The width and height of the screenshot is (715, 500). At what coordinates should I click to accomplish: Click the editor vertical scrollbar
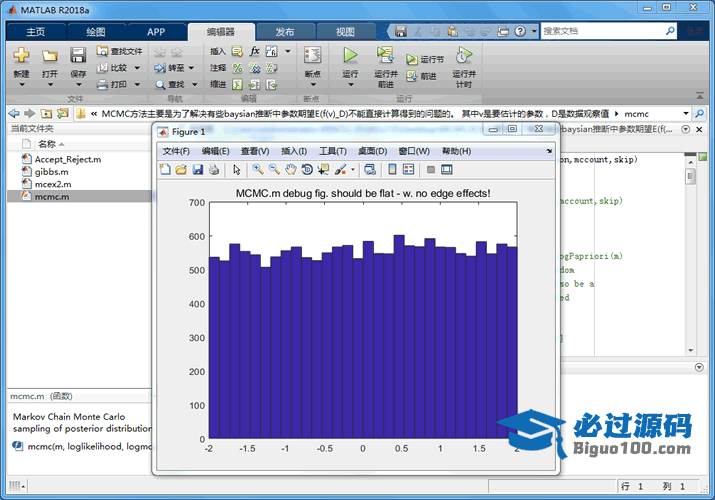pyautogui.click(x=690, y=255)
